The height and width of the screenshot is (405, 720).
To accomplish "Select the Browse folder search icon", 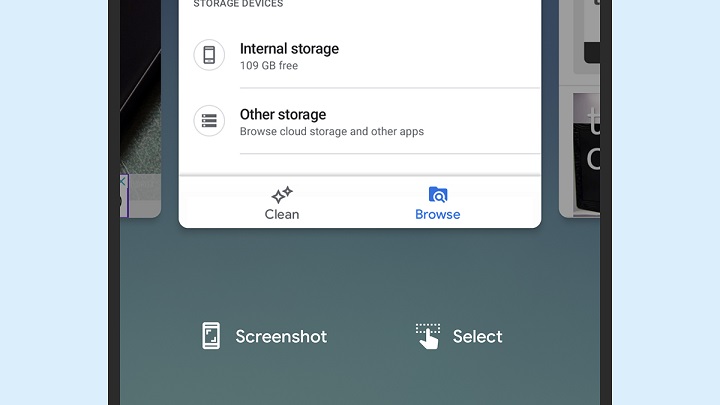I will click(x=438, y=195).
